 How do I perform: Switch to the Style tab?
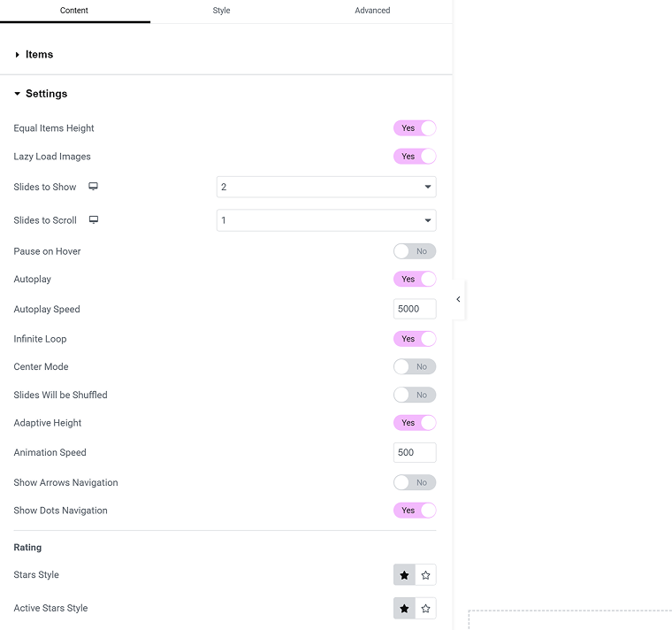tap(221, 11)
